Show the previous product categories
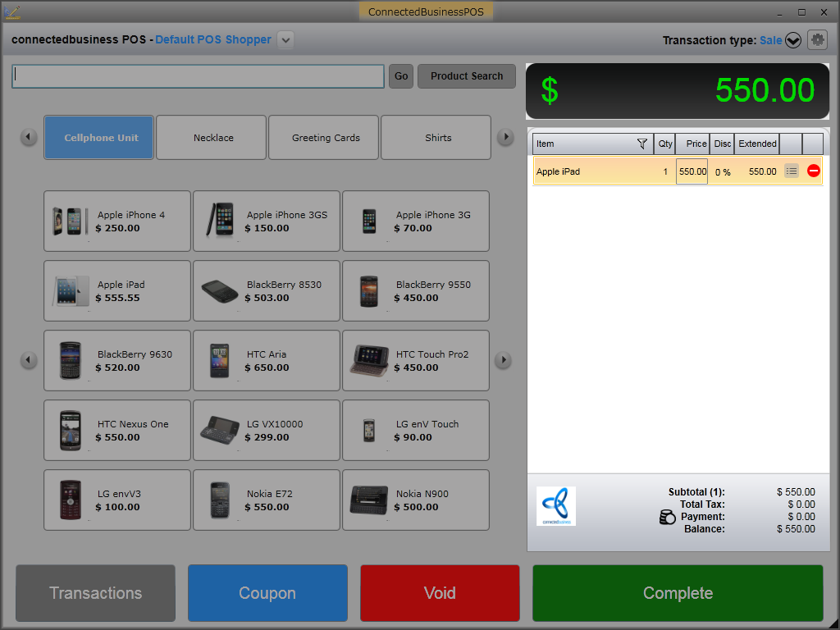Image resolution: width=840 pixels, height=630 pixels. pyautogui.click(x=29, y=137)
